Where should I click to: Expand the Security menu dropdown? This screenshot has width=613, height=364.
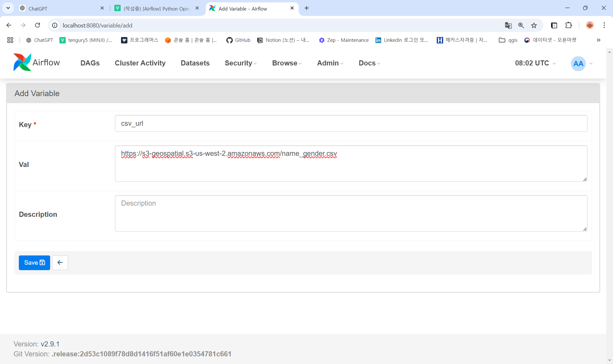[240, 63]
